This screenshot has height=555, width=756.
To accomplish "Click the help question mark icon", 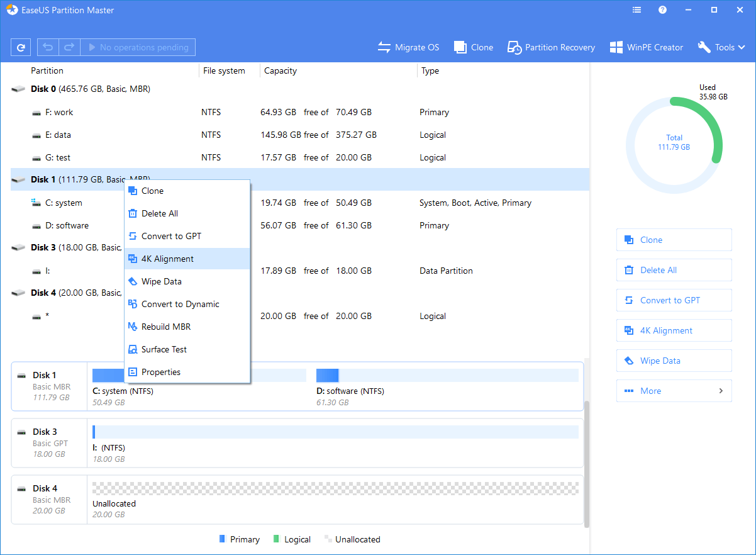I will coord(662,10).
